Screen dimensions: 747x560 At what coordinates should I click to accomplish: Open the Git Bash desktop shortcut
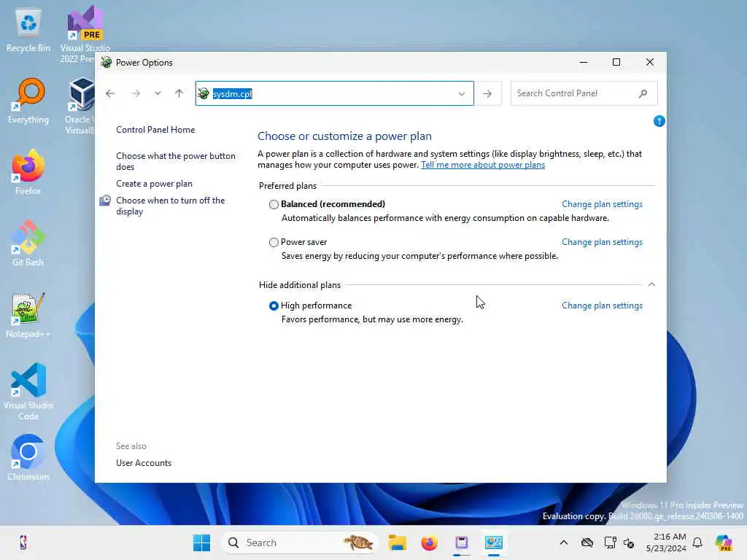coord(28,244)
